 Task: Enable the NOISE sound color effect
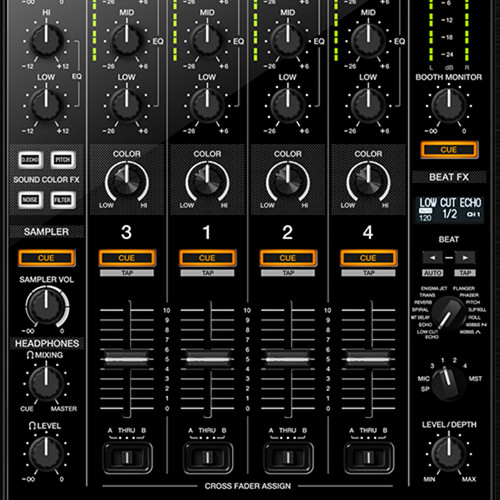click(x=30, y=200)
